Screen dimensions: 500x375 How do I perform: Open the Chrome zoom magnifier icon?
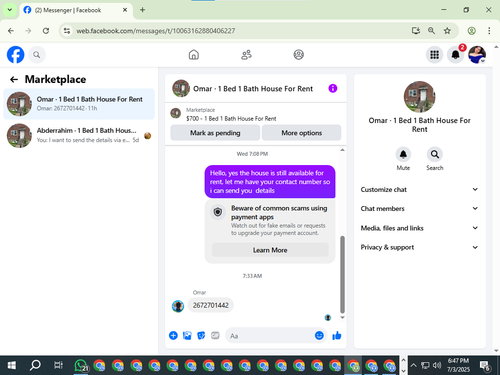tap(431, 31)
